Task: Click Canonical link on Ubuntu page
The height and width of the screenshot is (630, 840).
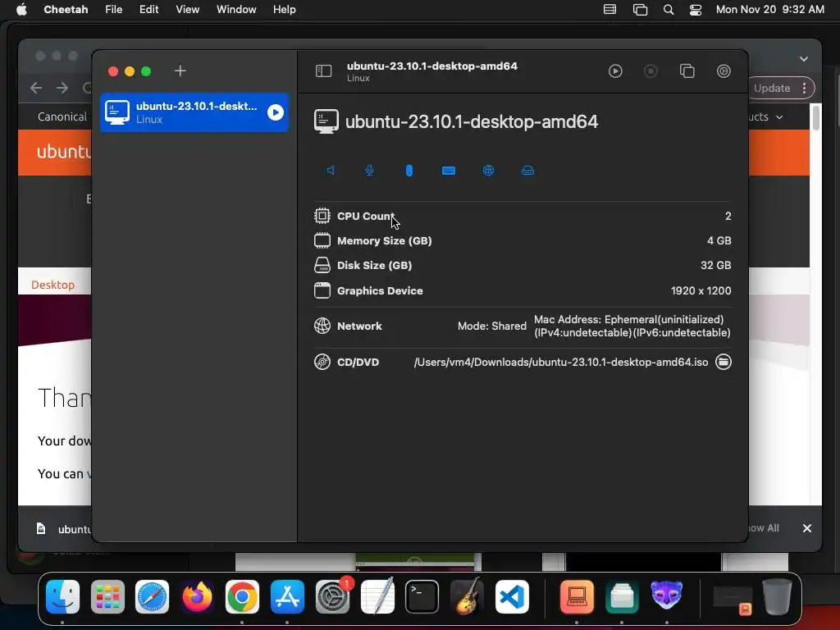Action: (x=62, y=116)
